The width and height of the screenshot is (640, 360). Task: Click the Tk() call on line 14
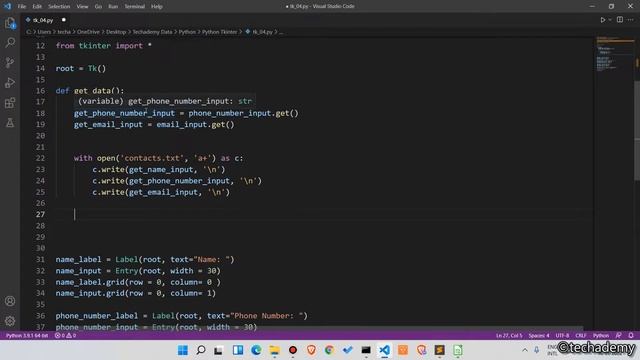[x=97, y=69]
